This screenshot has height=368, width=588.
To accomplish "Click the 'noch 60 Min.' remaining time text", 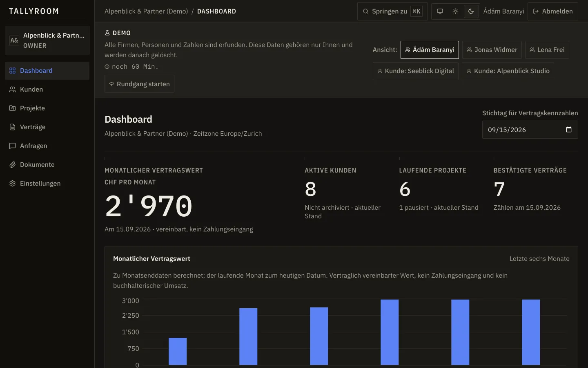I will coord(135,67).
